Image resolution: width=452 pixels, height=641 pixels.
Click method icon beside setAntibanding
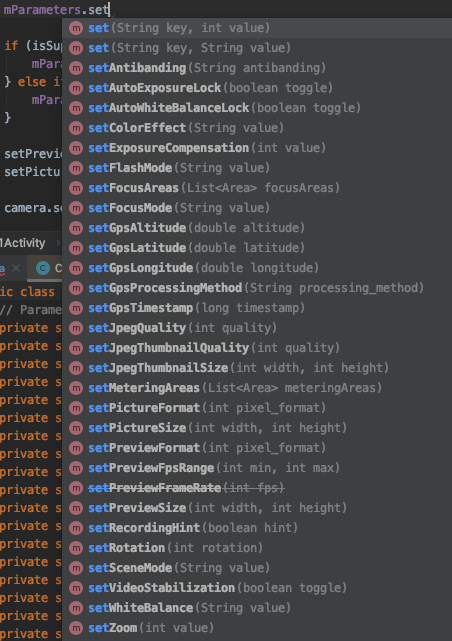(76, 68)
